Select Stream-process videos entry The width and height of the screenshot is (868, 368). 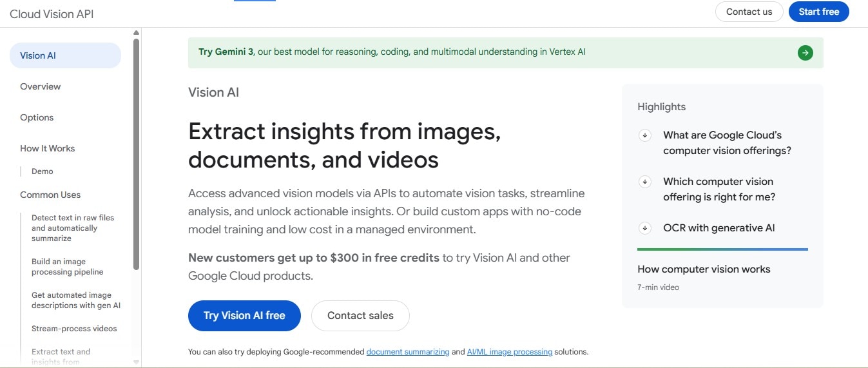point(74,329)
